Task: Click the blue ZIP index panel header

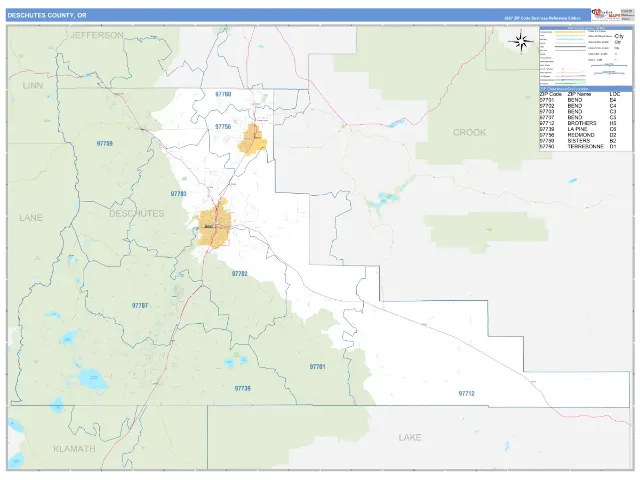Action: point(586,89)
